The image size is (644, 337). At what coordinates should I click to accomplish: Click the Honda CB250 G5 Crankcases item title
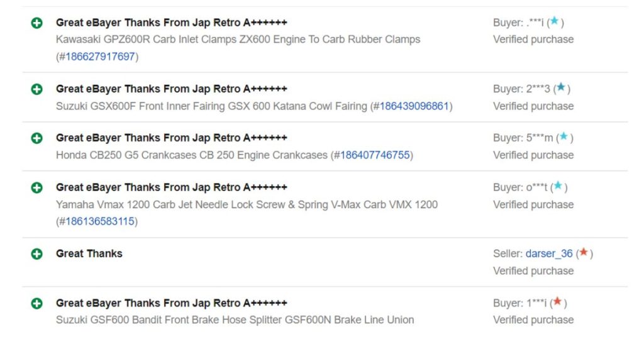[x=191, y=155]
